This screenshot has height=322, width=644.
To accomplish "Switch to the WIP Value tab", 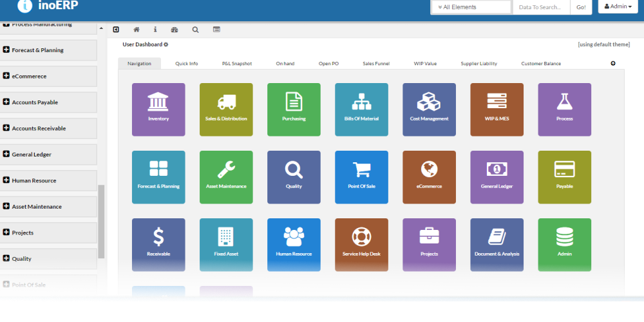I will 425,63.
